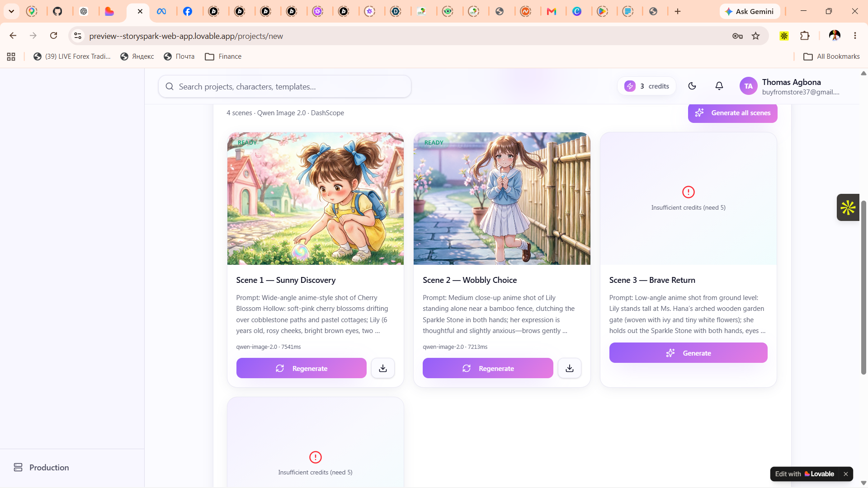Click the yellow asterisk extension icon
Screen dimensions: 868x488
(784, 36)
